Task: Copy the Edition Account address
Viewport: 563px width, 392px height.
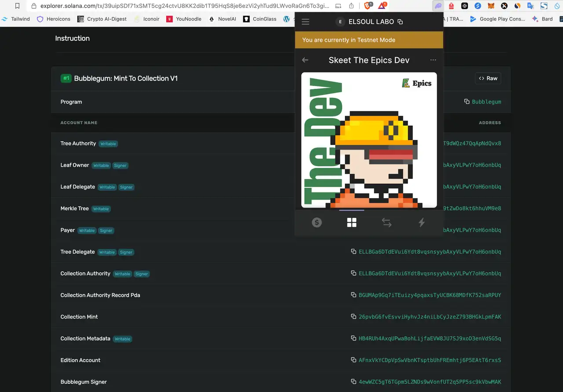Action: (x=353, y=360)
